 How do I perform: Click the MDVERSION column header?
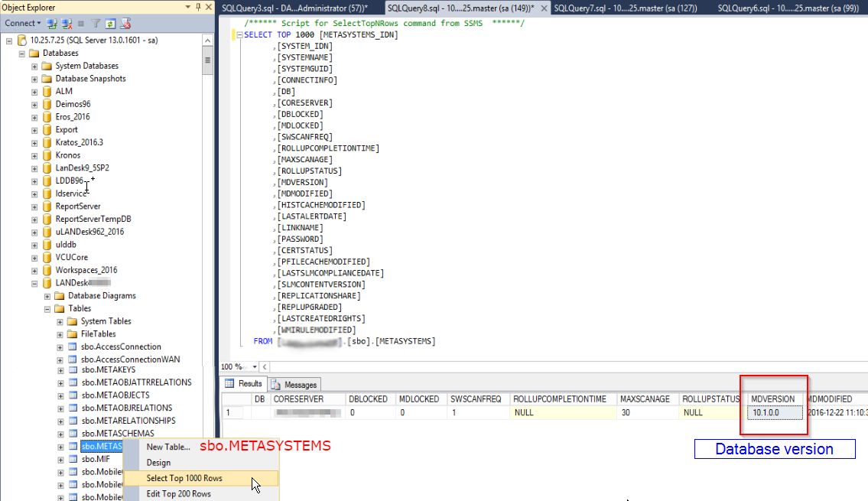(x=774, y=399)
